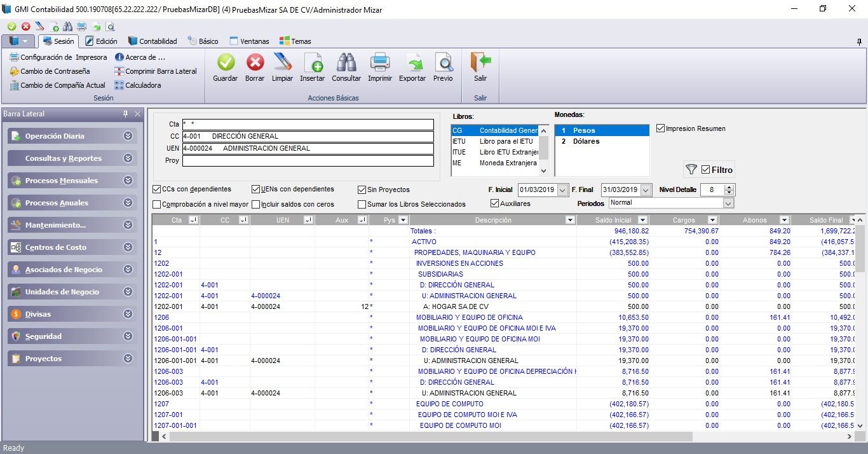Expand Centros de Costo section
Viewport: 868px width, 454px height.
[x=128, y=247]
